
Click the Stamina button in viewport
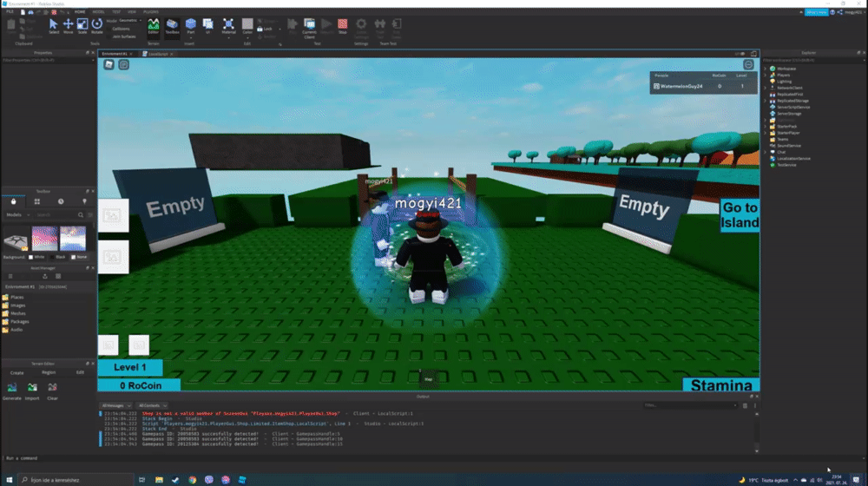pyautogui.click(x=720, y=384)
